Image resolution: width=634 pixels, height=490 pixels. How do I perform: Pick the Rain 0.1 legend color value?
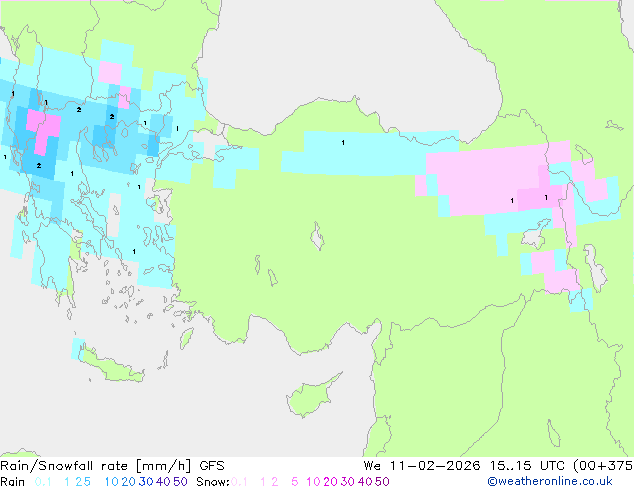coord(43,482)
